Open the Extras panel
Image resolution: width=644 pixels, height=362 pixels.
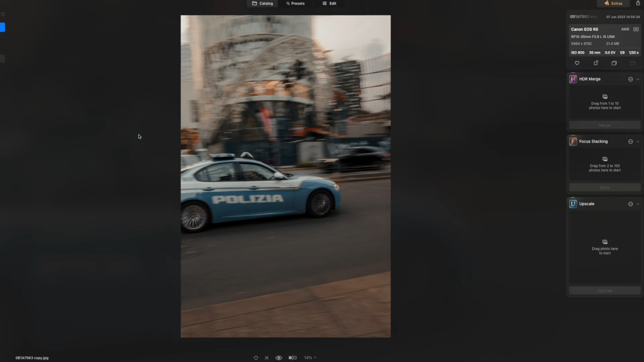point(613,3)
